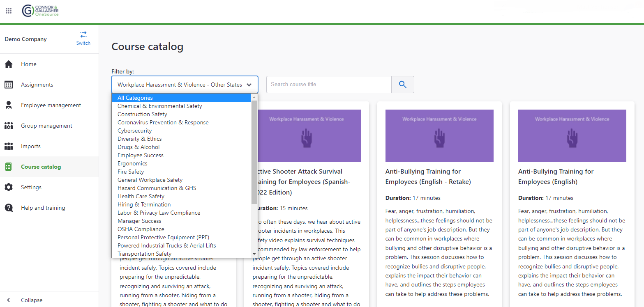Click the Home house icon
The image size is (644, 307).
click(9, 64)
